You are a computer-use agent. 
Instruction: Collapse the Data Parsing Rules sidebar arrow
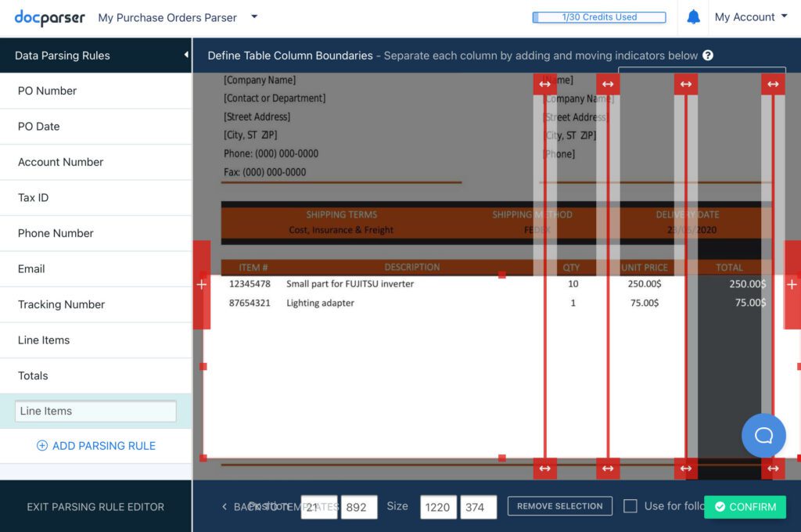click(186, 55)
